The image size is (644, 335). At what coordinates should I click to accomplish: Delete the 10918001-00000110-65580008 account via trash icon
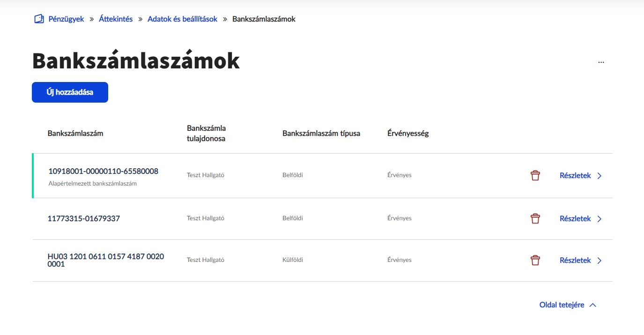[535, 176]
